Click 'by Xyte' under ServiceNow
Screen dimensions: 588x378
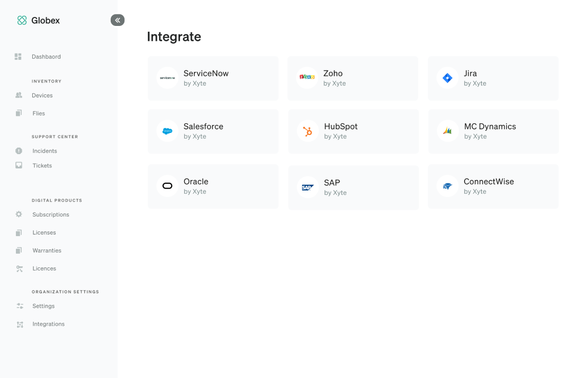pos(195,84)
